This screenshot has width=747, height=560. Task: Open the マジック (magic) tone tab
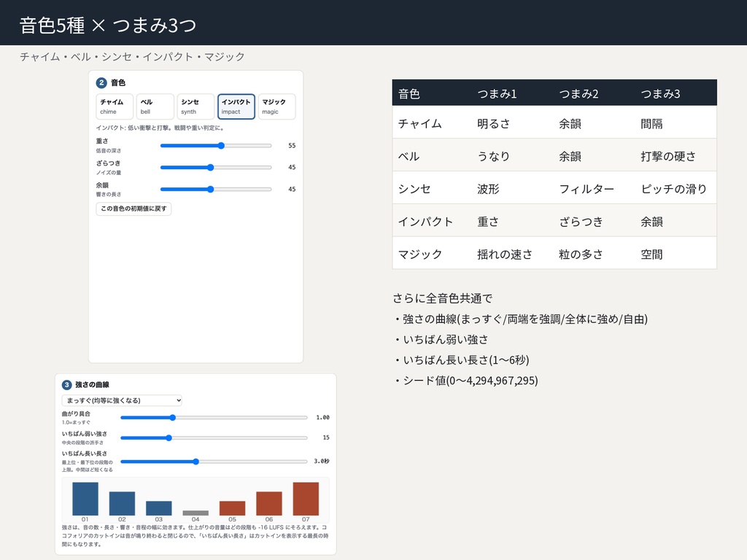[276, 106]
